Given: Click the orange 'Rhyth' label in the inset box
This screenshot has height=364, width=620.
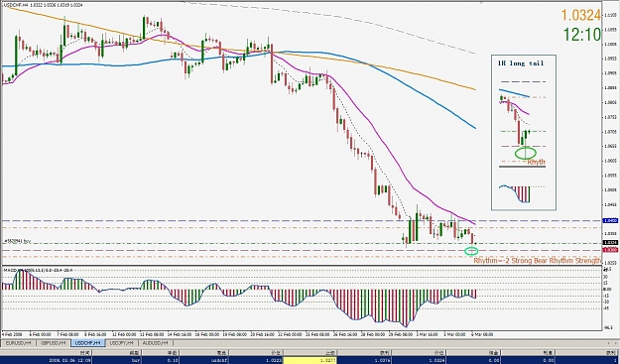Looking at the screenshot, I should click(x=537, y=162).
